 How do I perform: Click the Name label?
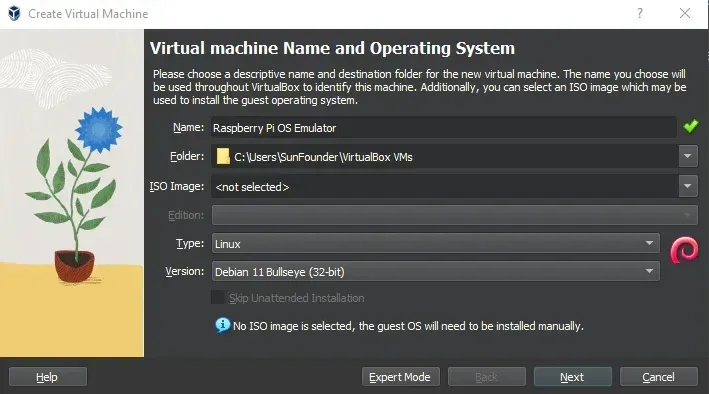click(x=189, y=128)
